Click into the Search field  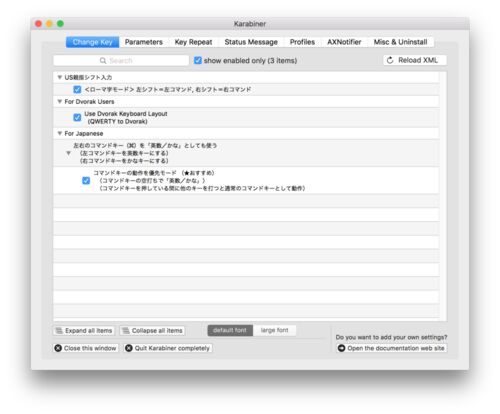click(x=121, y=61)
